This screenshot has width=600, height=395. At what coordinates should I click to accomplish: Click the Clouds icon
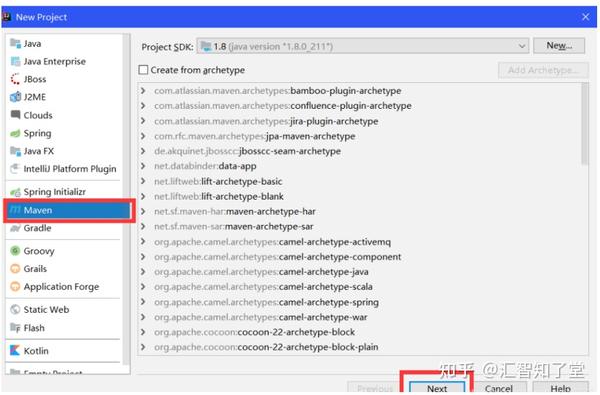click(x=15, y=115)
